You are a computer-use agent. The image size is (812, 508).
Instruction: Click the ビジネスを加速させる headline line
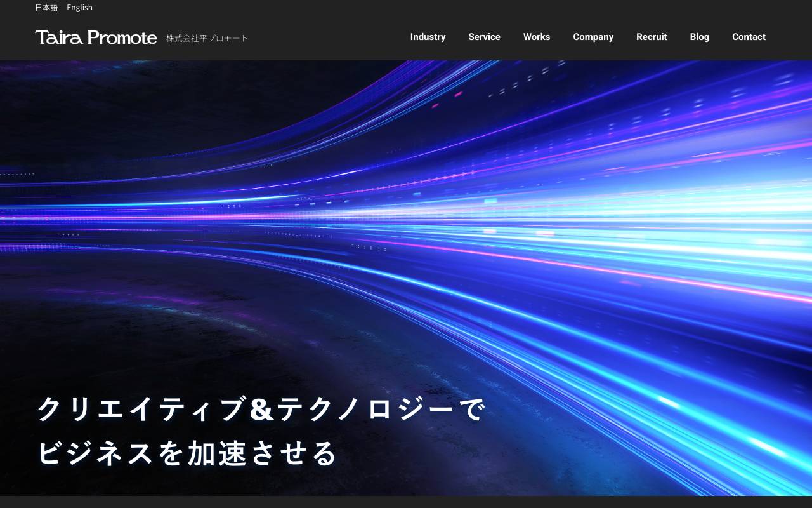(187, 453)
